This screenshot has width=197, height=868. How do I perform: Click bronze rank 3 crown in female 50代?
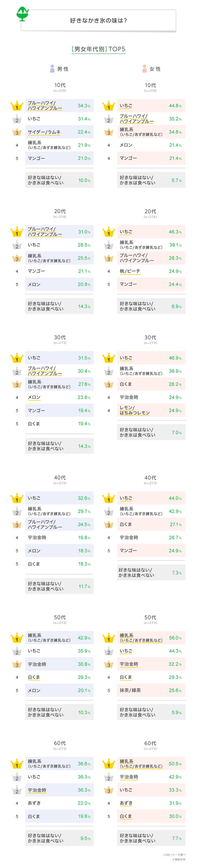108,664
